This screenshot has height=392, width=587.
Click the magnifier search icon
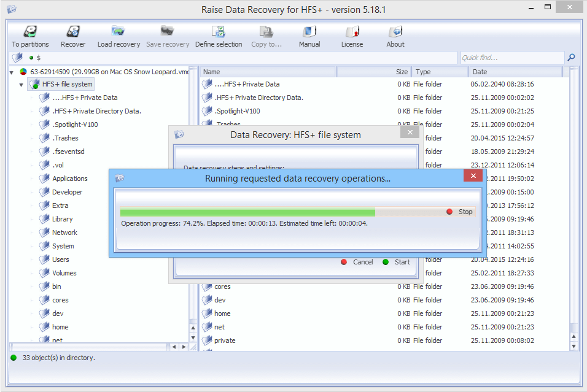571,57
